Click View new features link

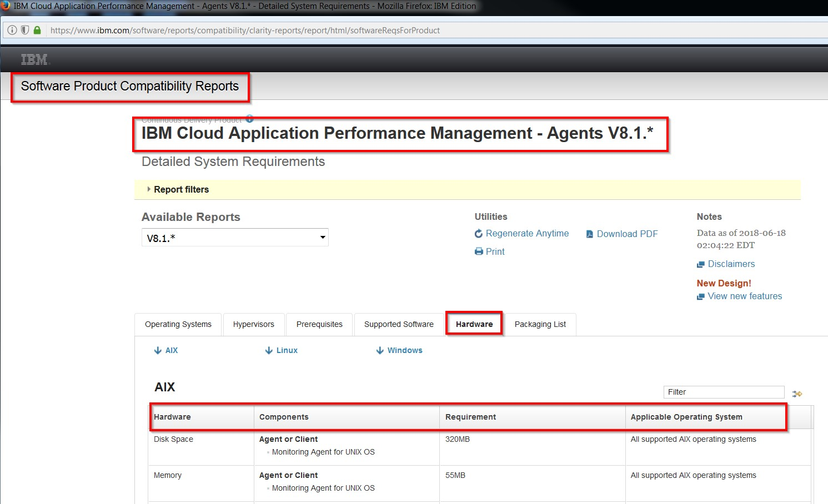click(x=745, y=296)
